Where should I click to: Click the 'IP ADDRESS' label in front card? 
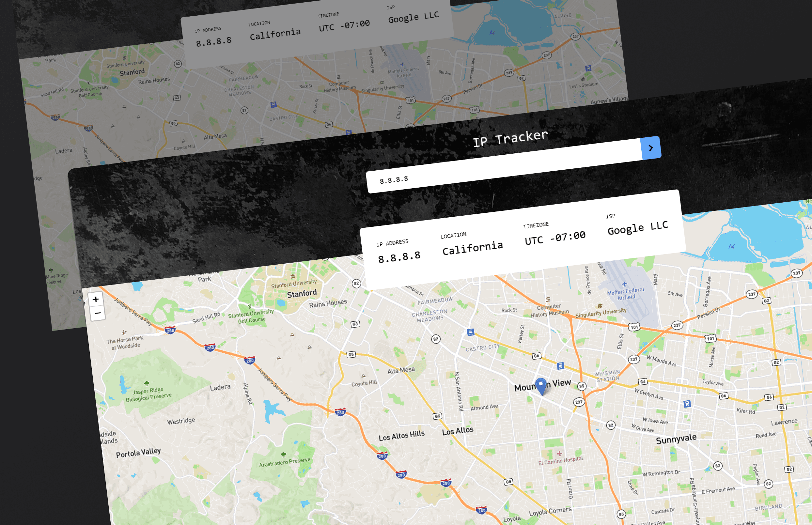pyautogui.click(x=392, y=243)
